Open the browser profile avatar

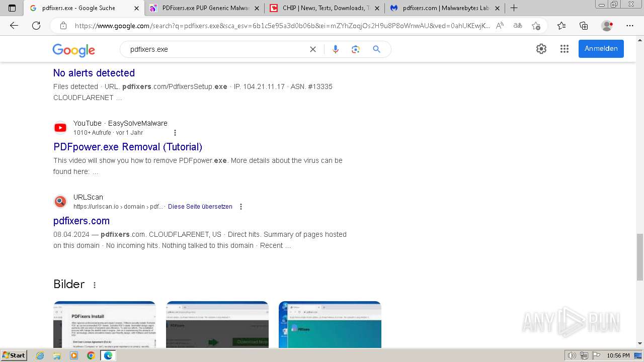[x=607, y=26]
